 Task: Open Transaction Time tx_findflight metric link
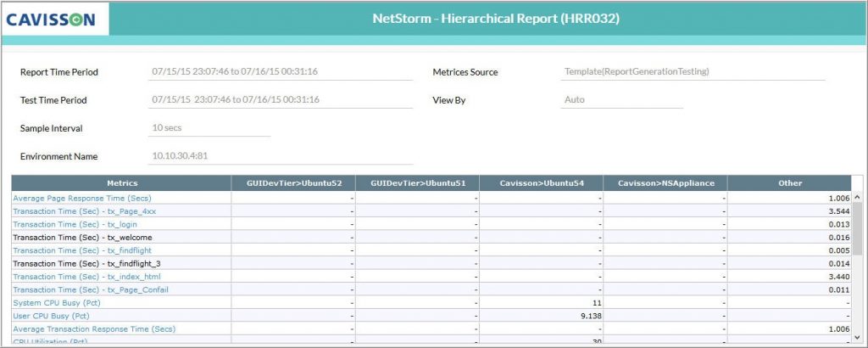tap(82, 250)
